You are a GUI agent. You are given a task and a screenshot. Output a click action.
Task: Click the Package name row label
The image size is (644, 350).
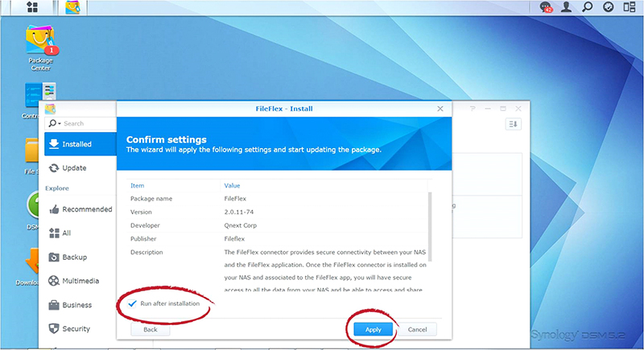tap(151, 199)
